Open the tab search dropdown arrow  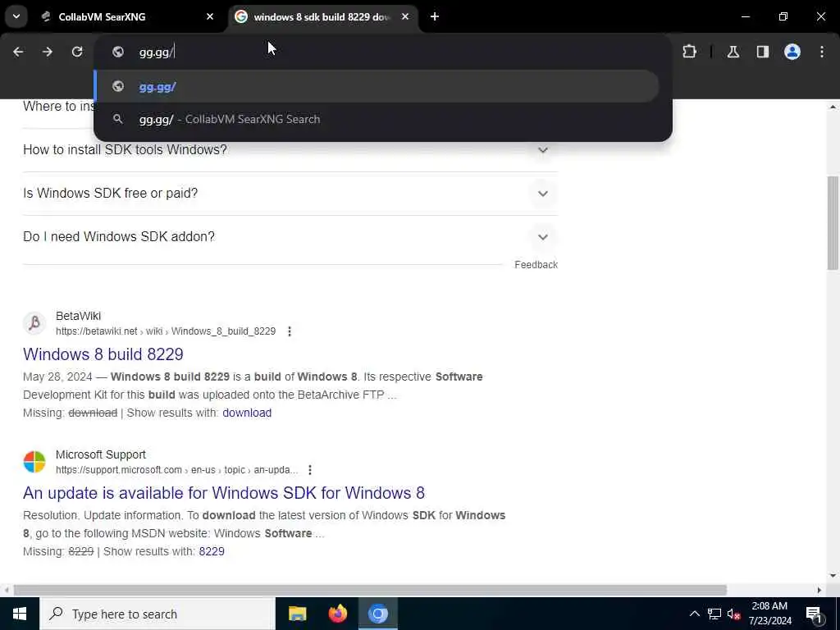pyautogui.click(x=16, y=16)
